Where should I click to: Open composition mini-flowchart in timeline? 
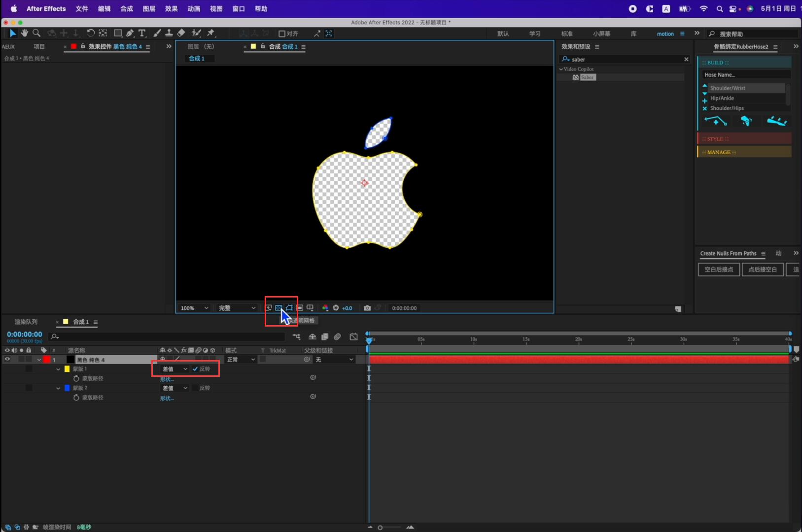tap(296, 337)
